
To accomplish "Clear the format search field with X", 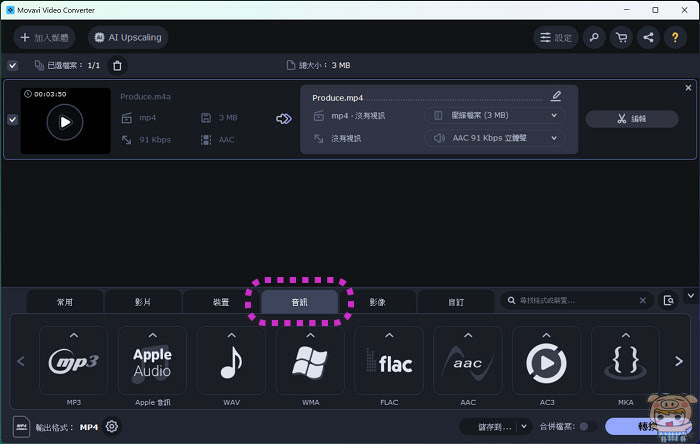I will [x=642, y=300].
